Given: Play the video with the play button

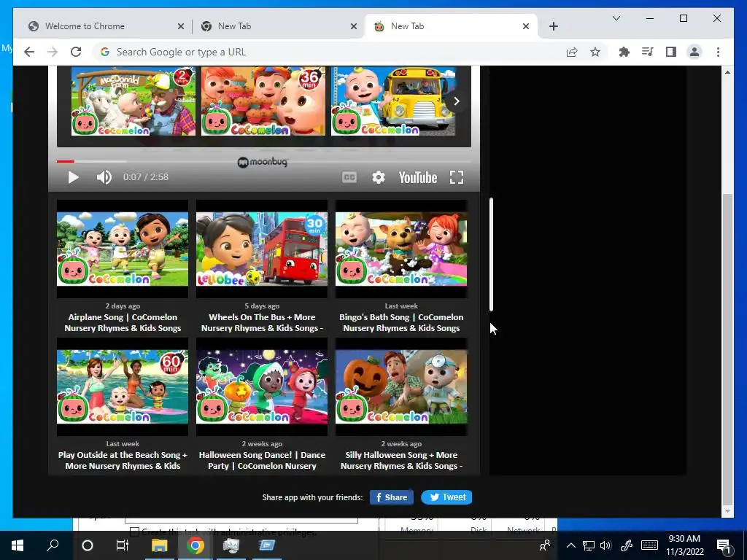Looking at the screenshot, I should (x=73, y=178).
